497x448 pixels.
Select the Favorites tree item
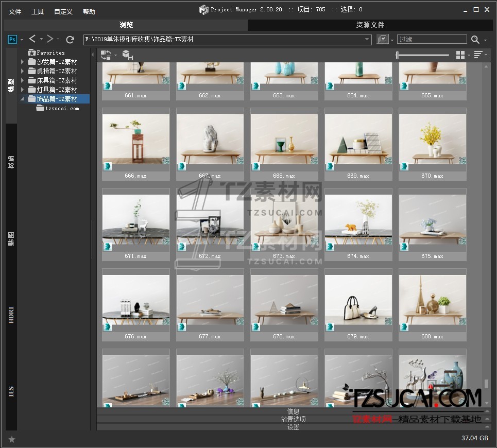coord(50,53)
